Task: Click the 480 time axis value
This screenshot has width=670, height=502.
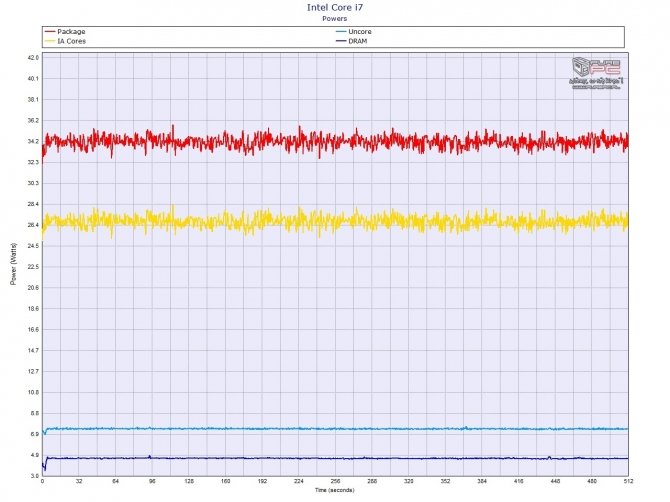Action: pos(592,481)
